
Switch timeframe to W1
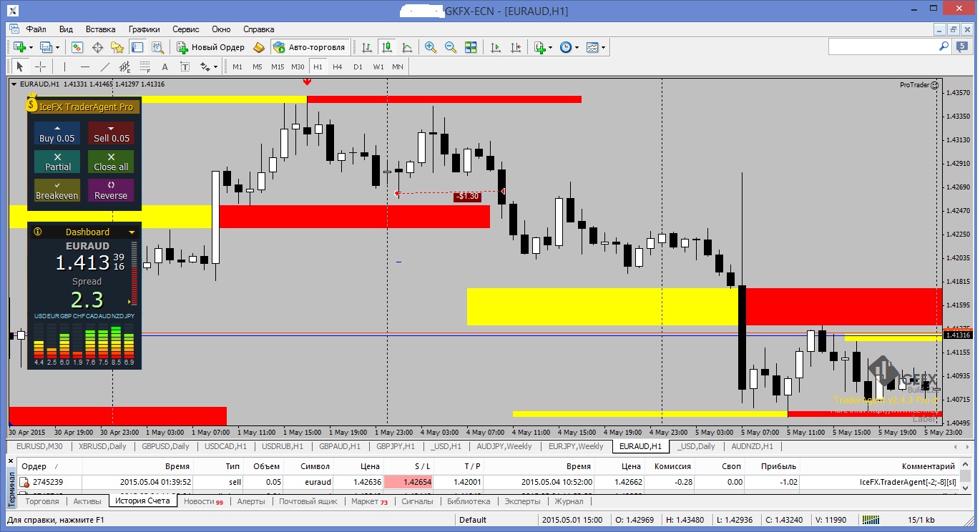(x=378, y=66)
